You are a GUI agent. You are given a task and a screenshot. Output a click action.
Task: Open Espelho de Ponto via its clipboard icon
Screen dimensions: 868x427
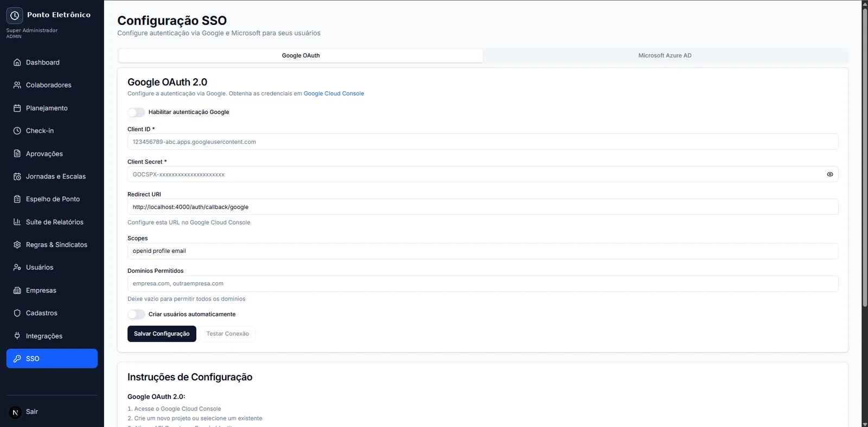[17, 199]
